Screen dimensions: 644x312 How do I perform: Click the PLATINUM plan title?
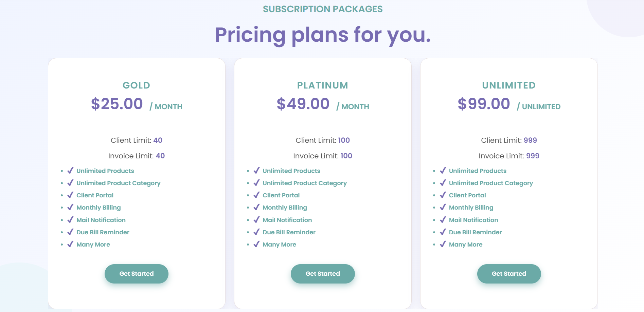[322, 85]
